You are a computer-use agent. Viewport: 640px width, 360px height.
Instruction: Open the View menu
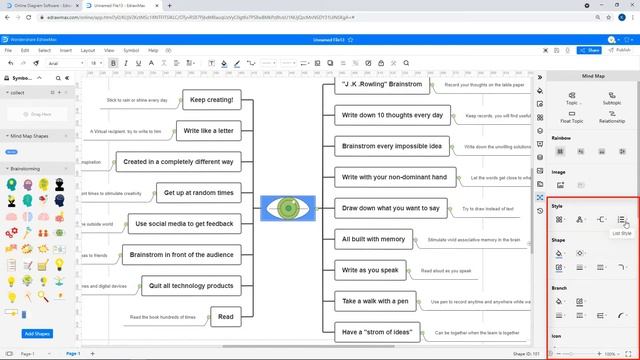pyautogui.click(x=109, y=50)
